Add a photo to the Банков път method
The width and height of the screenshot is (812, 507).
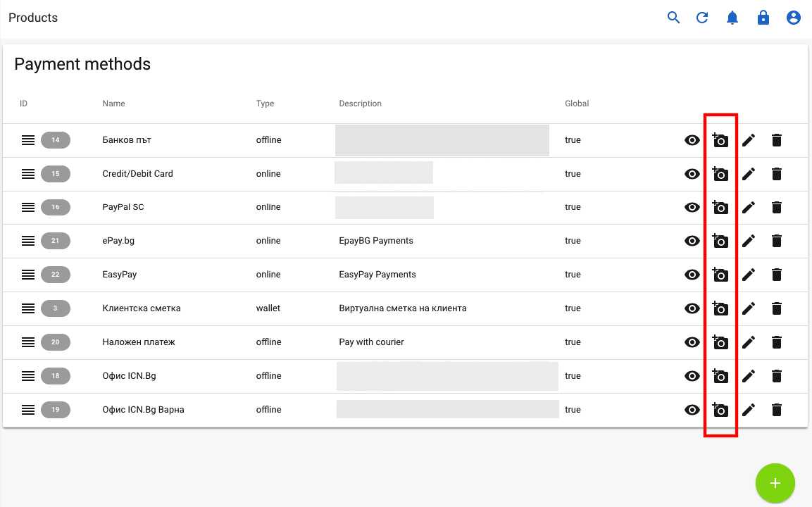point(720,140)
